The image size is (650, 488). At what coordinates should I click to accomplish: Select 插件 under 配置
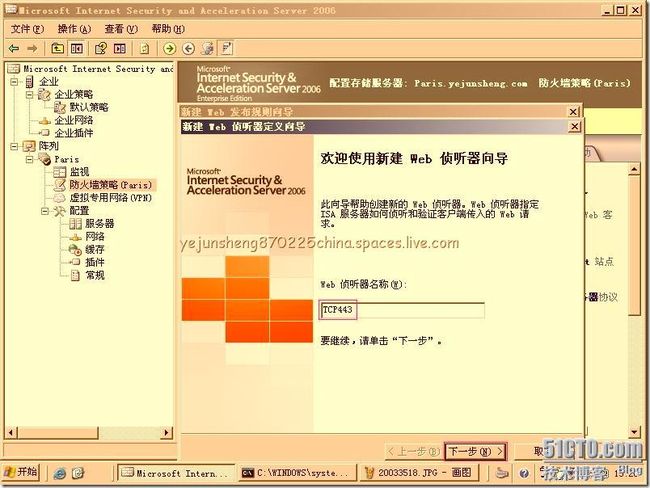pyautogui.click(x=95, y=262)
